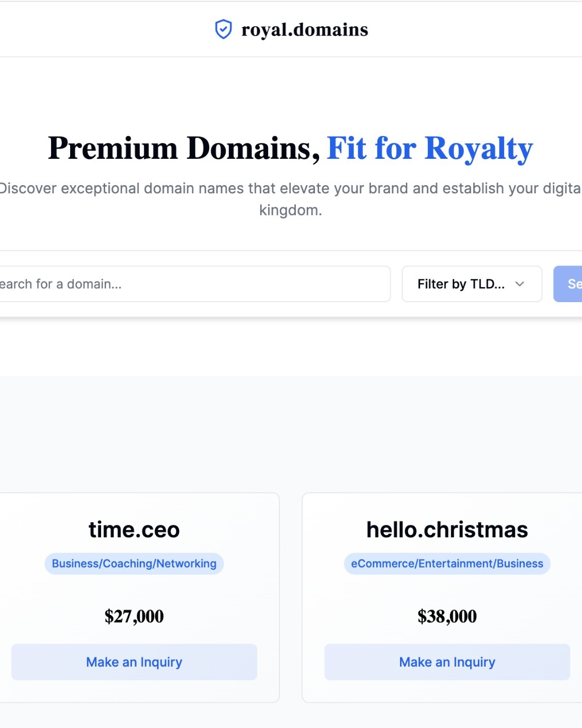Click the "Filter by TLD..." label text
Viewport: 582px width, 728px height.
461,284
